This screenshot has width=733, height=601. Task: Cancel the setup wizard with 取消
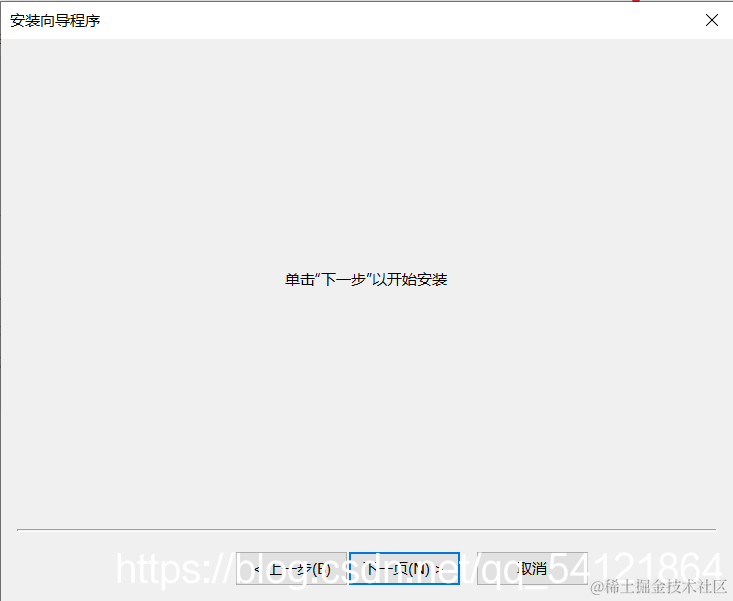tap(532, 568)
